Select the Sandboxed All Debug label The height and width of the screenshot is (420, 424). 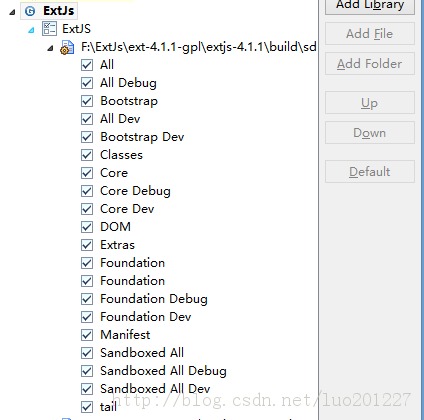coord(163,371)
